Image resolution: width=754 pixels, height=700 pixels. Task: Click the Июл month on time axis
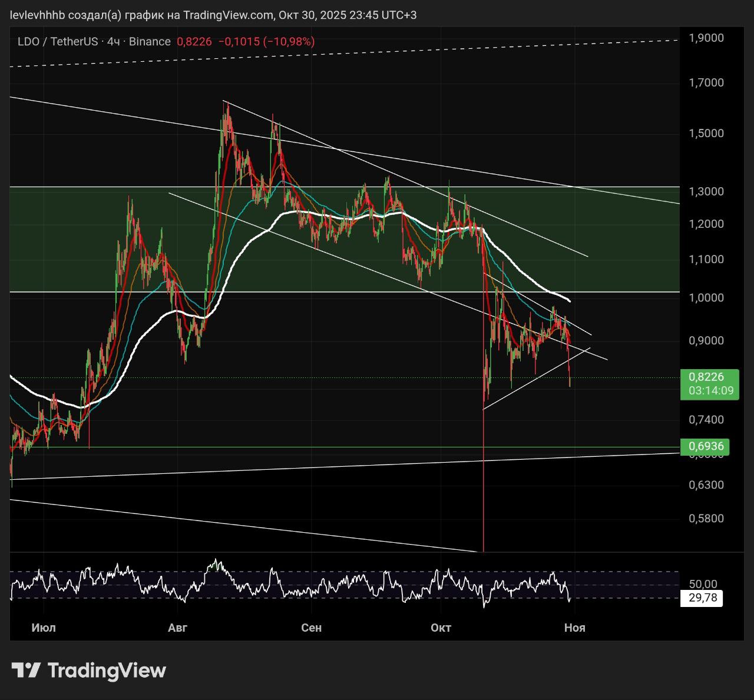tap(44, 628)
